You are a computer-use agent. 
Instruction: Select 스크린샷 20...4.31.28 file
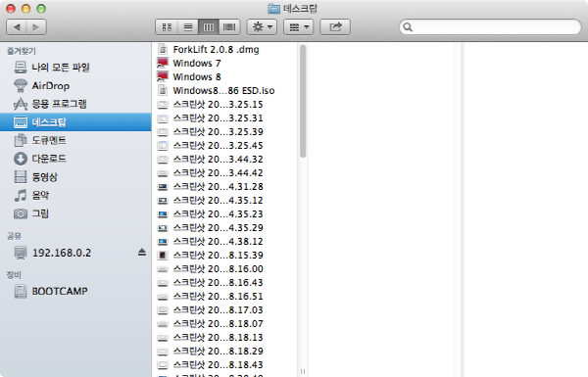point(225,186)
